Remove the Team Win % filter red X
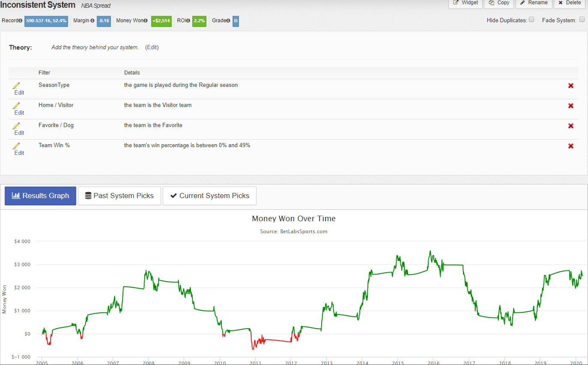Image resolution: width=588 pixels, height=365 pixels. [x=570, y=146]
